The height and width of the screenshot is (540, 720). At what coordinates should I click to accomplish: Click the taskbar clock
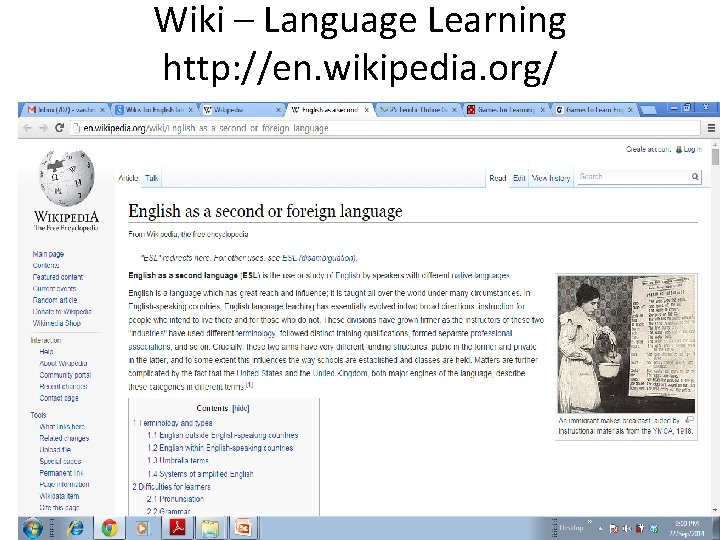click(x=687, y=529)
